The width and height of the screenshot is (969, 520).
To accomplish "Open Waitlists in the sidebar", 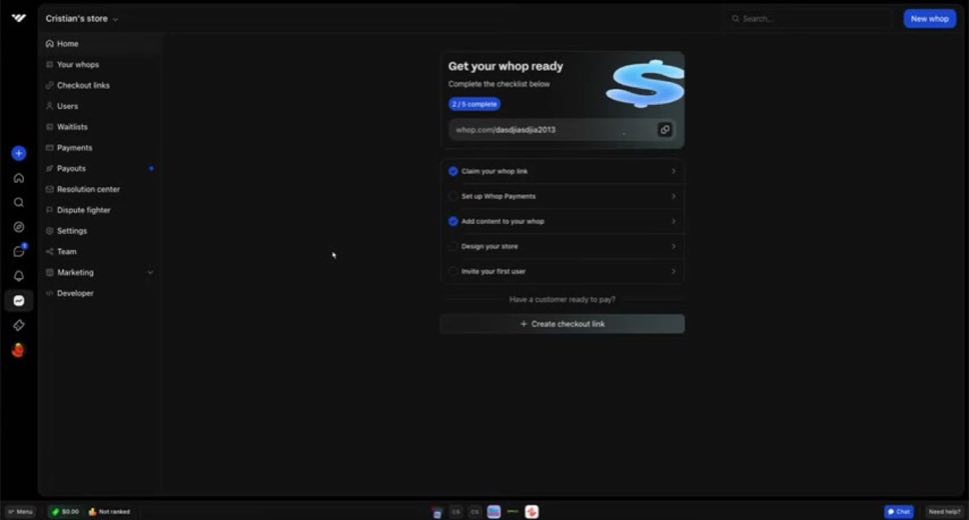I will point(100,127).
